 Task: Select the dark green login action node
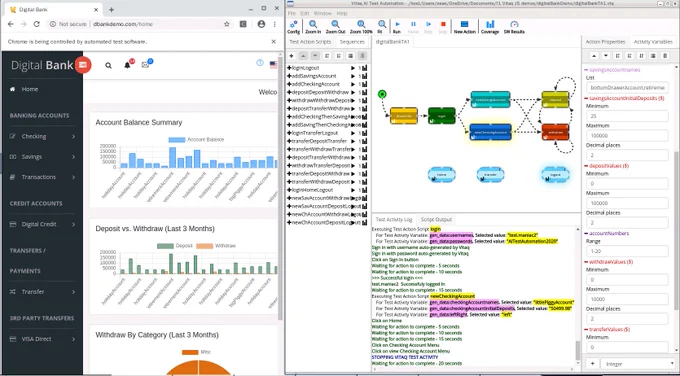pos(441,116)
